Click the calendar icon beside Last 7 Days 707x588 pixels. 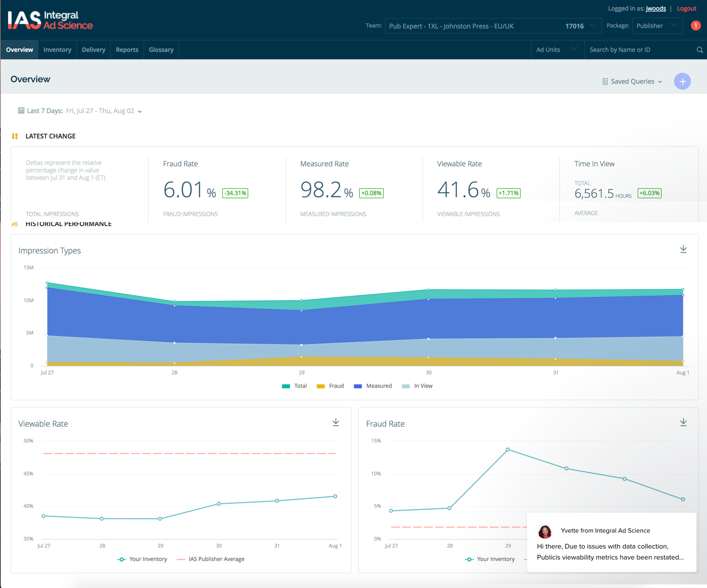(21, 111)
